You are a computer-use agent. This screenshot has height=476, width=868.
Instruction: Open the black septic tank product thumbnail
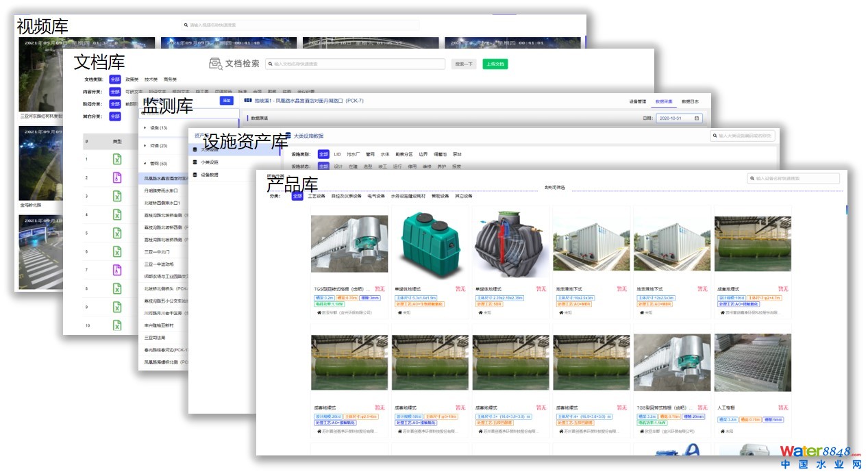pos(510,244)
